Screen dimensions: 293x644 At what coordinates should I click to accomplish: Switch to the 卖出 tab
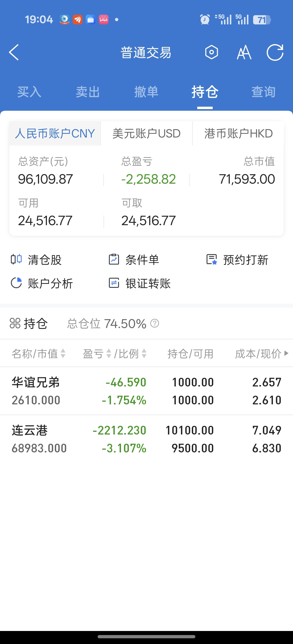[x=88, y=92]
